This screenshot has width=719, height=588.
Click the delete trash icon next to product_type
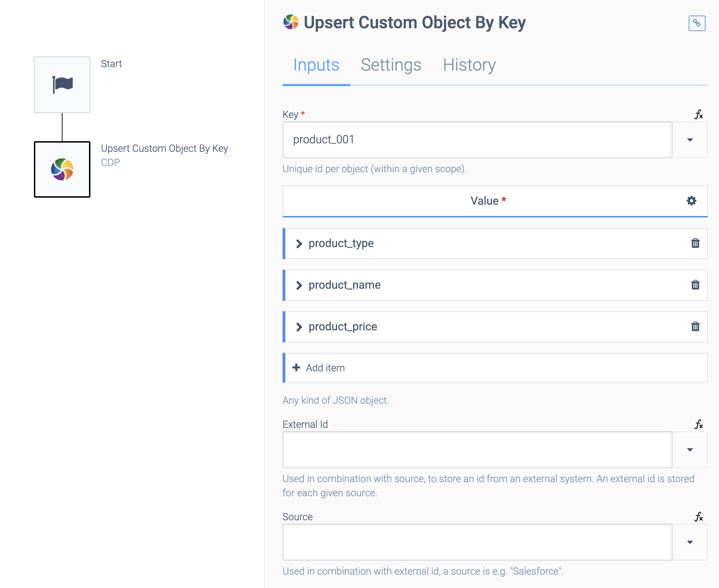point(695,243)
